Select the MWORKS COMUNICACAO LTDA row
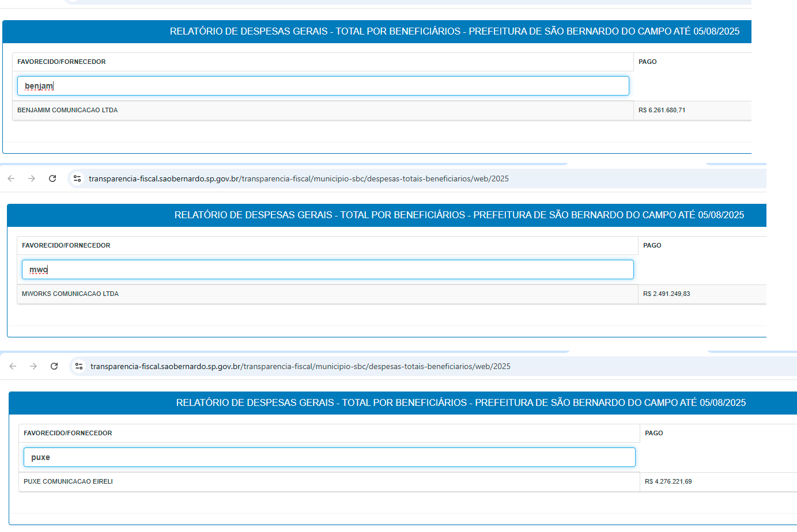Viewport: 797px width, 532px height. (70, 294)
